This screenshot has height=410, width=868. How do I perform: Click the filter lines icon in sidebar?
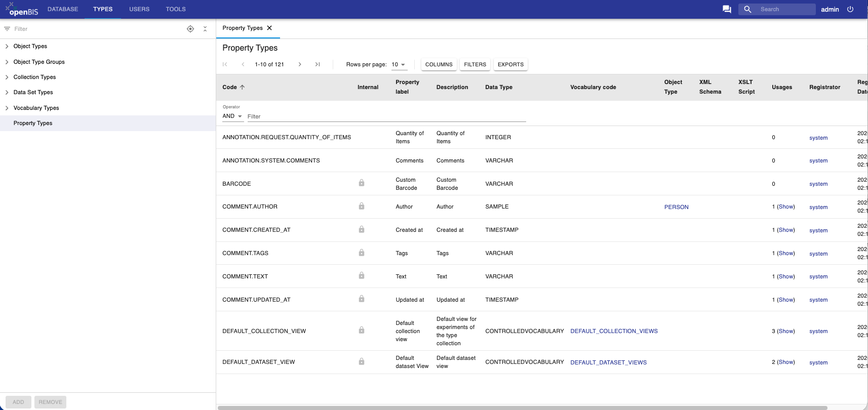[x=7, y=29]
